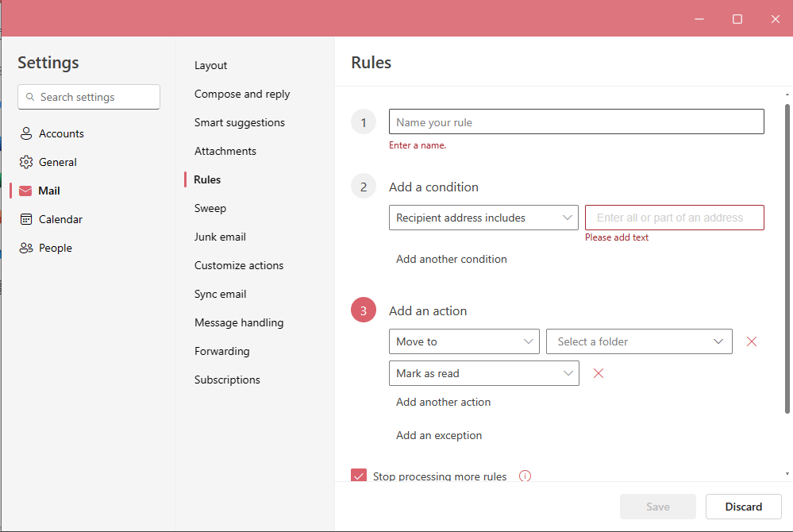Select Rules in mail settings

point(207,179)
